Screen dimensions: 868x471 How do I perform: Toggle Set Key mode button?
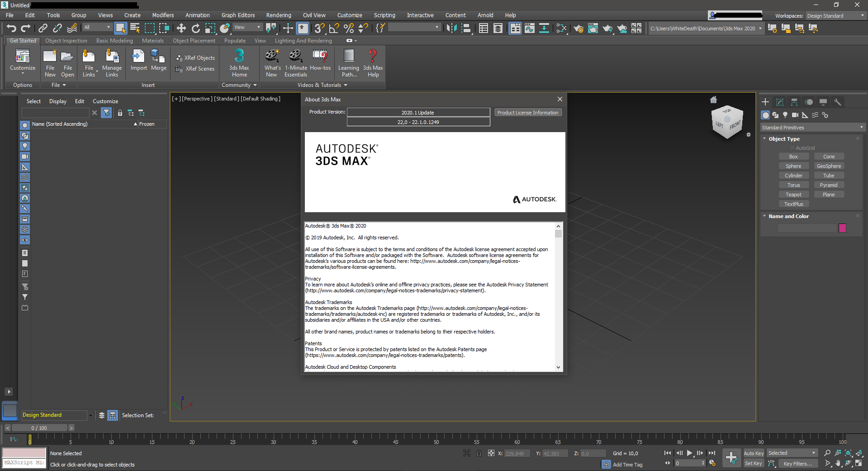pos(754,463)
